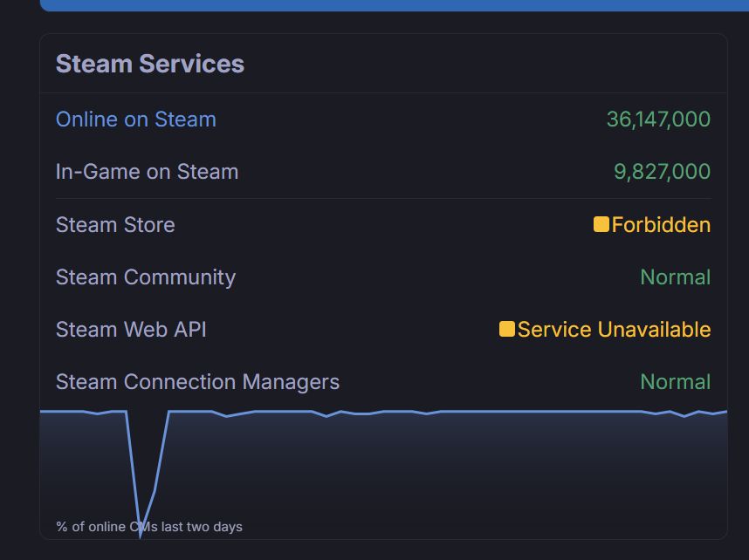Image resolution: width=749 pixels, height=560 pixels.
Task: Click yellow square icon beside Forbidden
Action: tap(601, 224)
